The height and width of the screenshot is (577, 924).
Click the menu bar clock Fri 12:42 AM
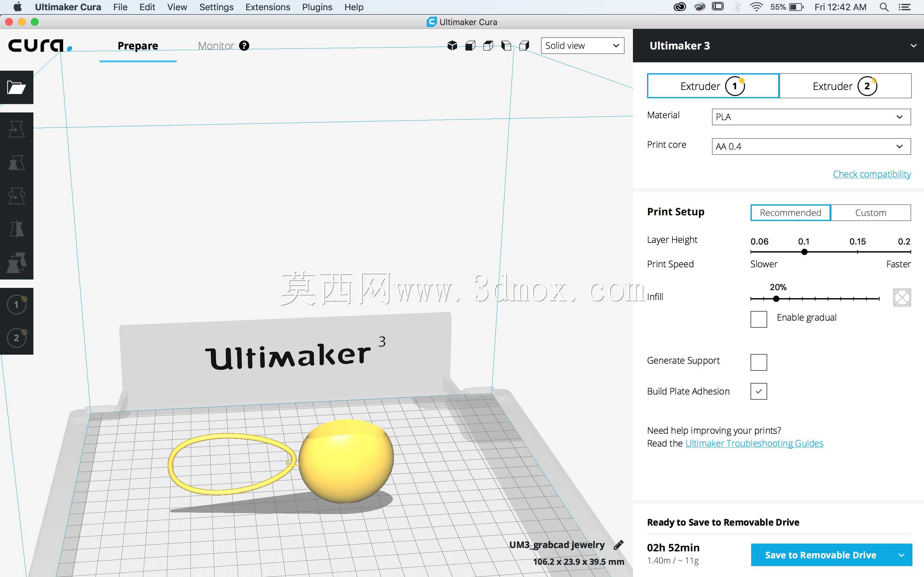840,7
